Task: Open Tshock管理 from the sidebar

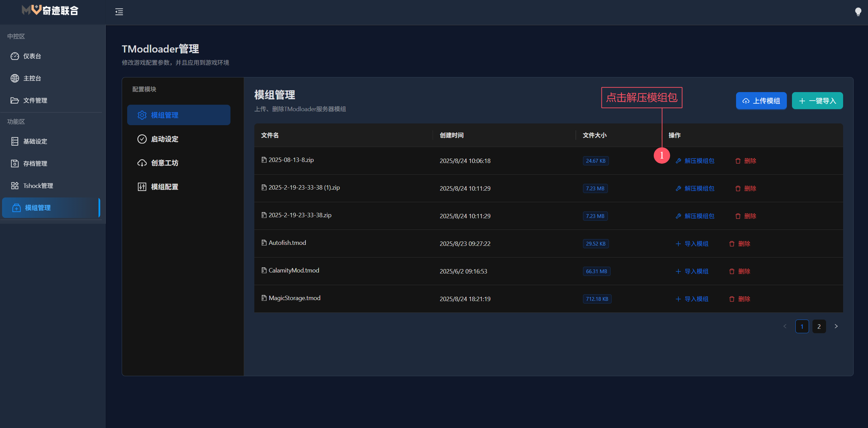Action: coord(38,186)
